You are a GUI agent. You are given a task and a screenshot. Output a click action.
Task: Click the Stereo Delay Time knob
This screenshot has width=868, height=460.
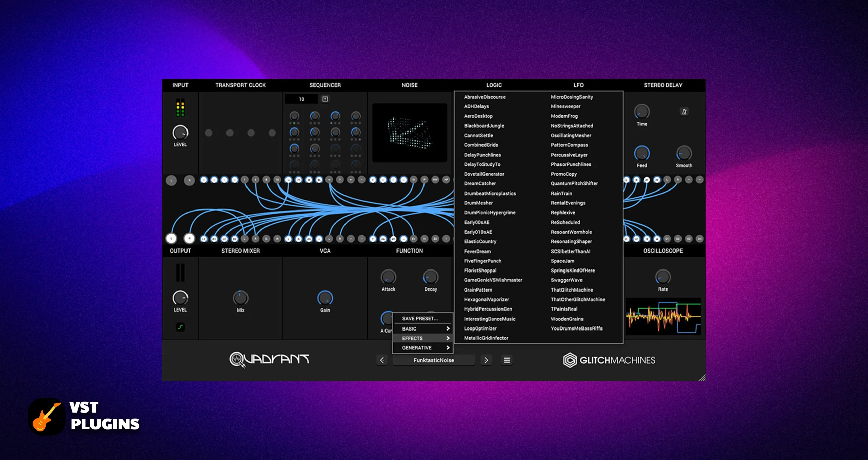click(642, 112)
